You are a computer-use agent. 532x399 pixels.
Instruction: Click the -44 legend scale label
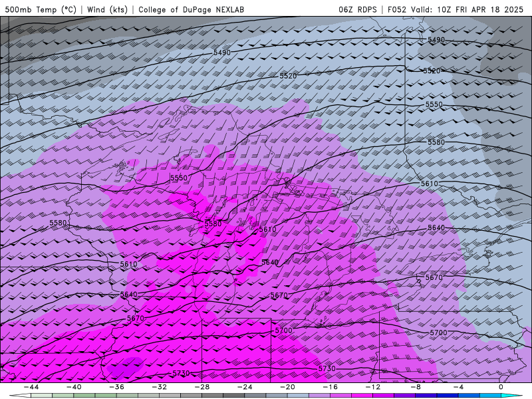click(31, 387)
